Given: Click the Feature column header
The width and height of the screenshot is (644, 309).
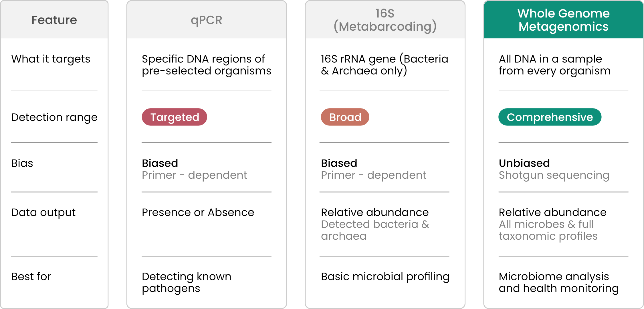Looking at the screenshot, I should tap(54, 20).
